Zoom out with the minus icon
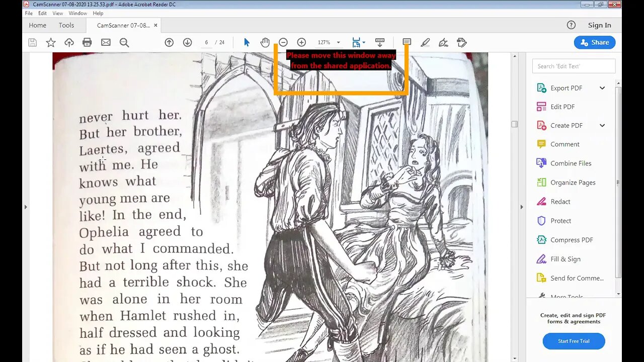 283,43
